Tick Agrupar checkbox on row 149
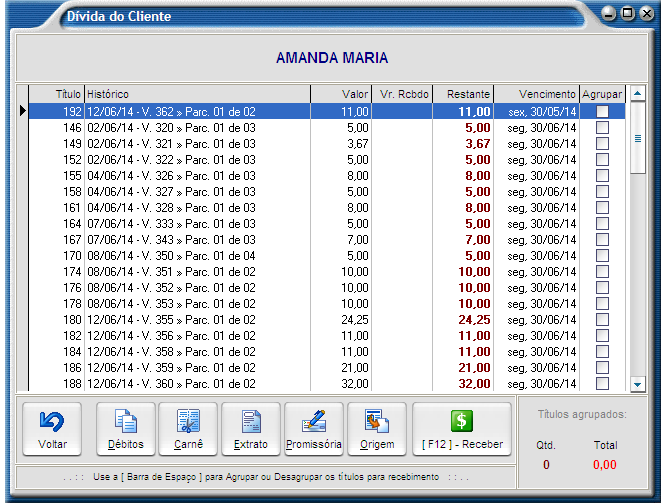The width and height of the screenshot is (667, 503). pyautogui.click(x=602, y=143)
